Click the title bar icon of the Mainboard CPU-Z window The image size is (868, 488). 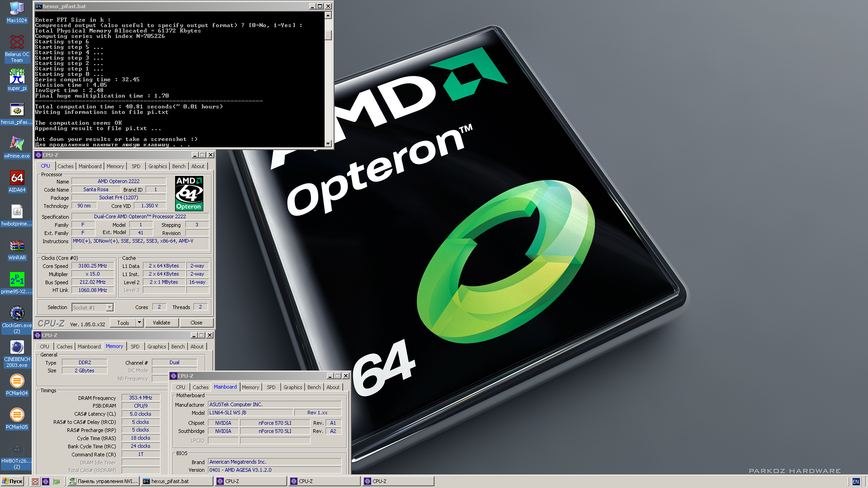click(x=174, y=376)
